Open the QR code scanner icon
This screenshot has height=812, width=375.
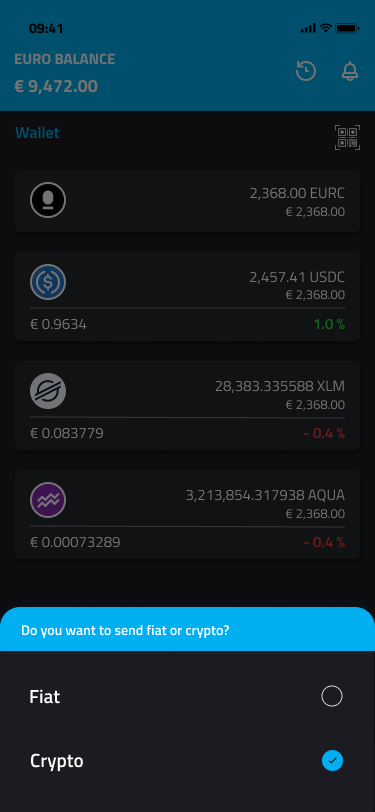(347, 137)
